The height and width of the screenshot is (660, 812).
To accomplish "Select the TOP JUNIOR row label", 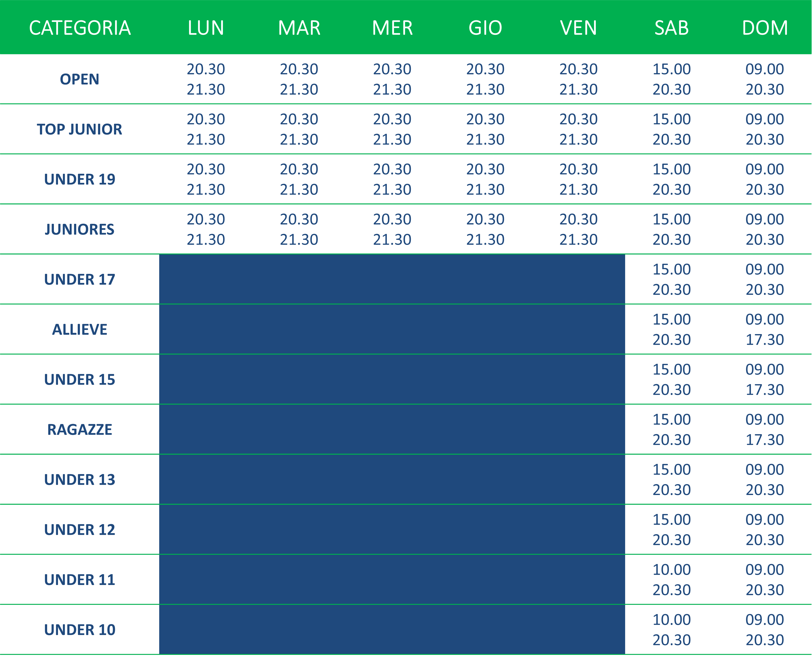I will tap(79, 129).
